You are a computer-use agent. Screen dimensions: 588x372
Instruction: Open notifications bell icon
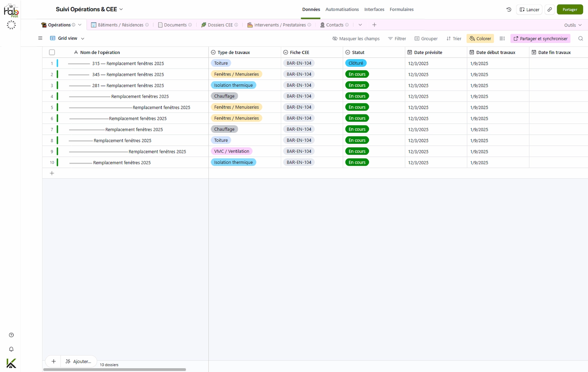[x=11, y=349]
